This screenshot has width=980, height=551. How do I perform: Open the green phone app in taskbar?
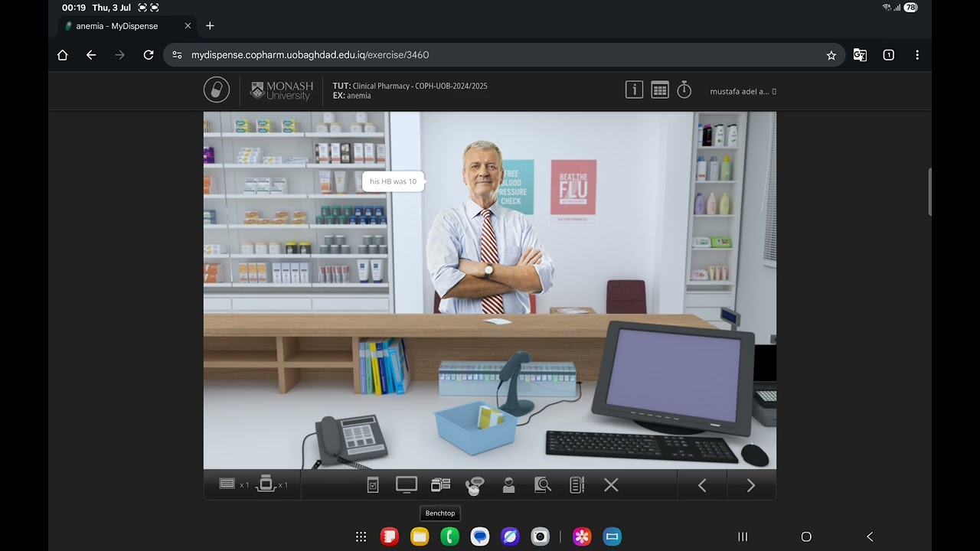pyautogui.click(x=450, y=536)
